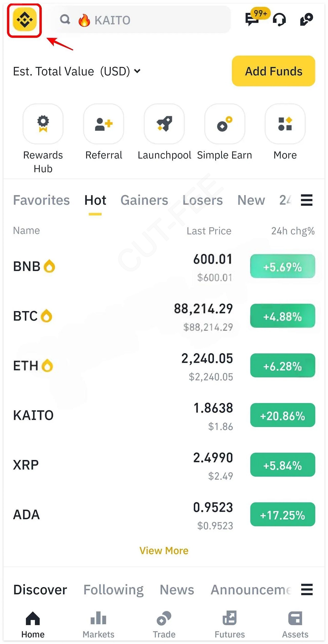This screenshot has width=328, height=644.
Task: Open the chat messages icon with 99+ badge
Action: 252,19
